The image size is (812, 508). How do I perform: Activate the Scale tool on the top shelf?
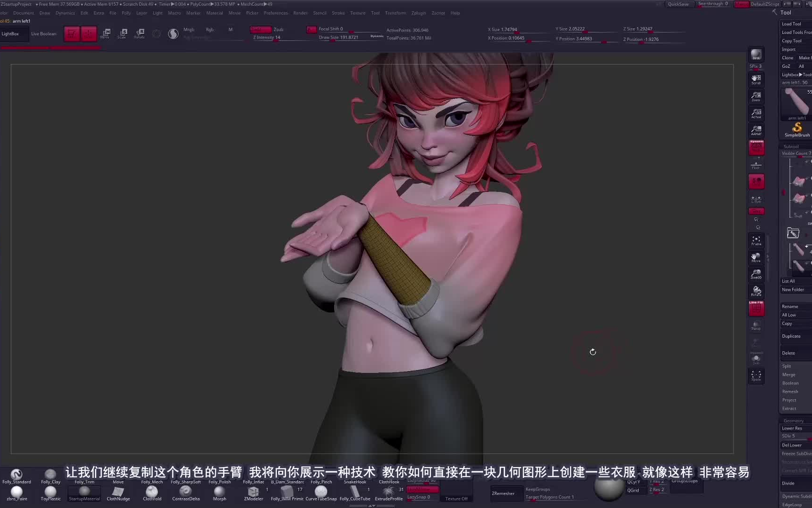[122, 32]
